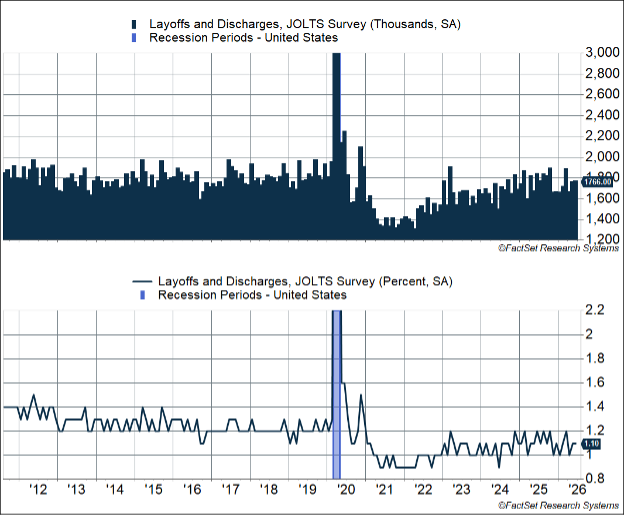The height and width of the screenshot is (516, 624).
Task: Click the 0.8 label on the percent axis
Action: 595,479
